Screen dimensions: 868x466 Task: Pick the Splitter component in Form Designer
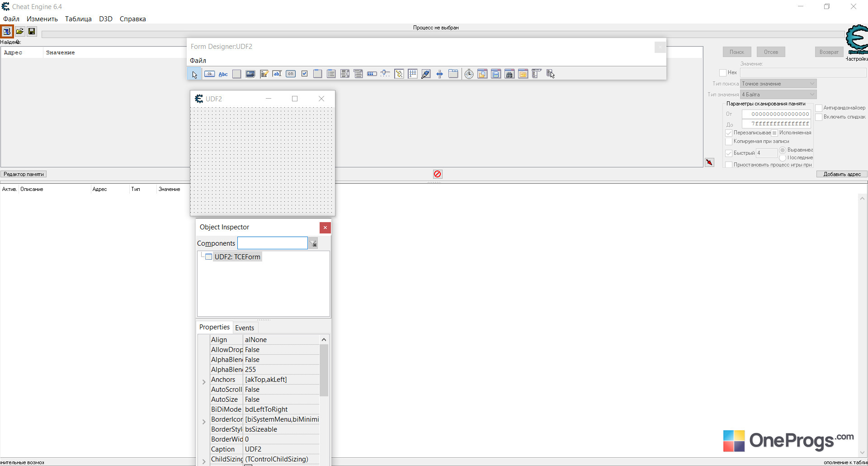click(440, 74)
